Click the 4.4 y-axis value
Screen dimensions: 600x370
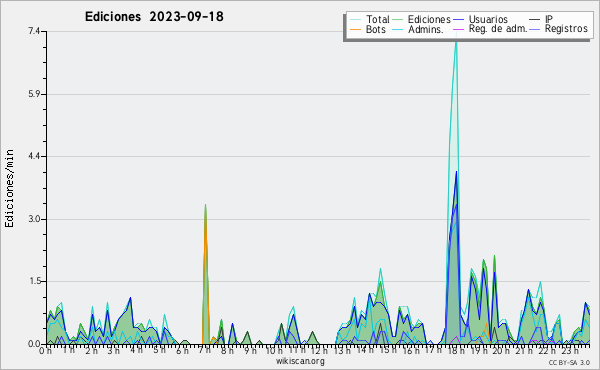click(34, 156)
